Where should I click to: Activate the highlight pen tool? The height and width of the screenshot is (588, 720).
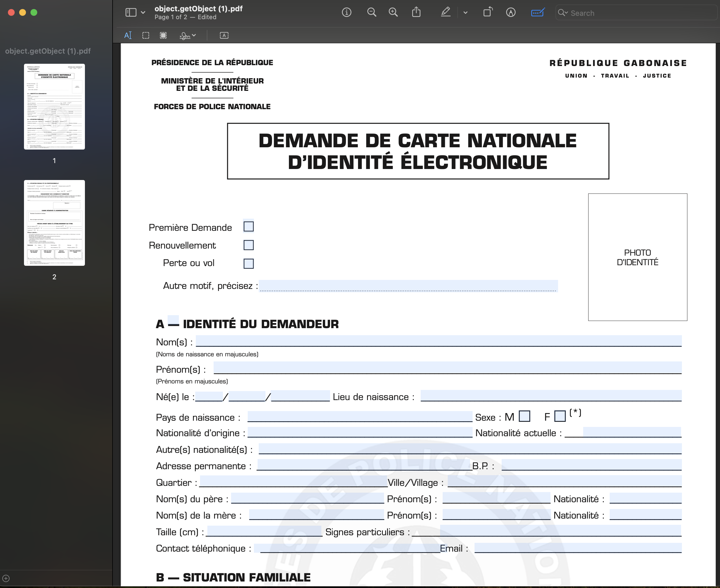pyautogui.click(x=446, y=12)
